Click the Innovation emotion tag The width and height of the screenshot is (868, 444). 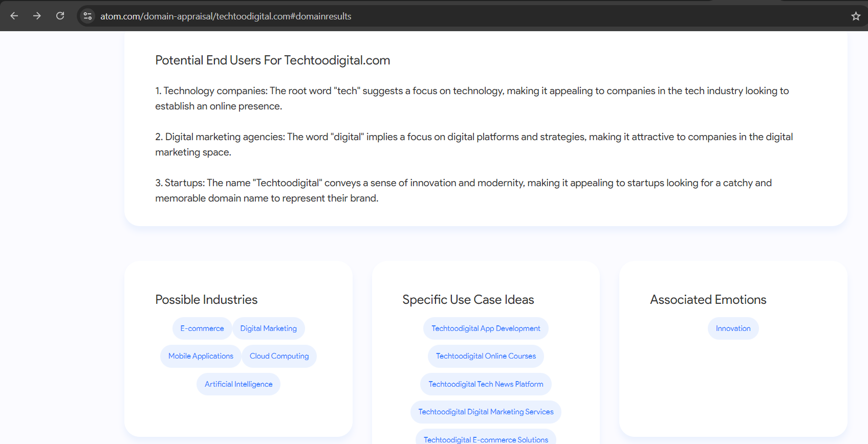[733, 328]
